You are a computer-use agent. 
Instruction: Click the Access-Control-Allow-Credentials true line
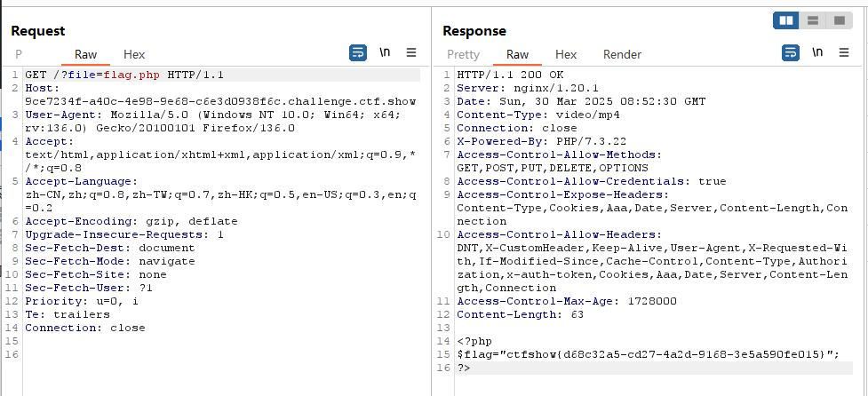point(592,181)
